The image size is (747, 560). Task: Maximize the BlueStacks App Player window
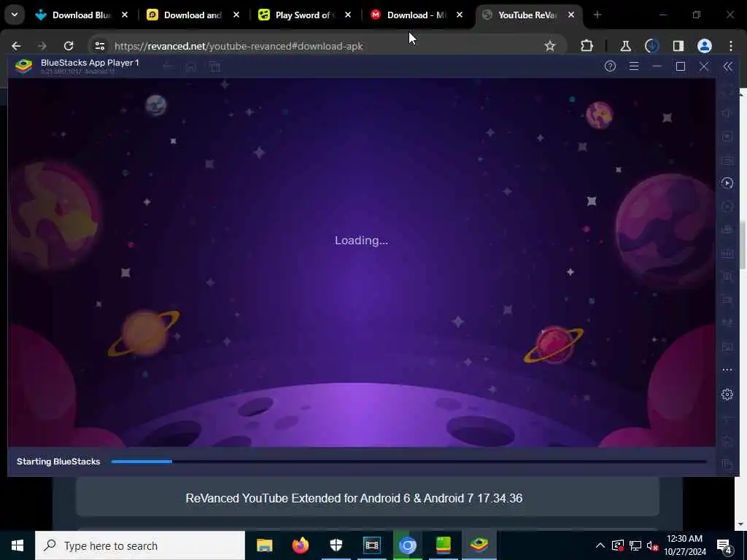coord(681,66)
